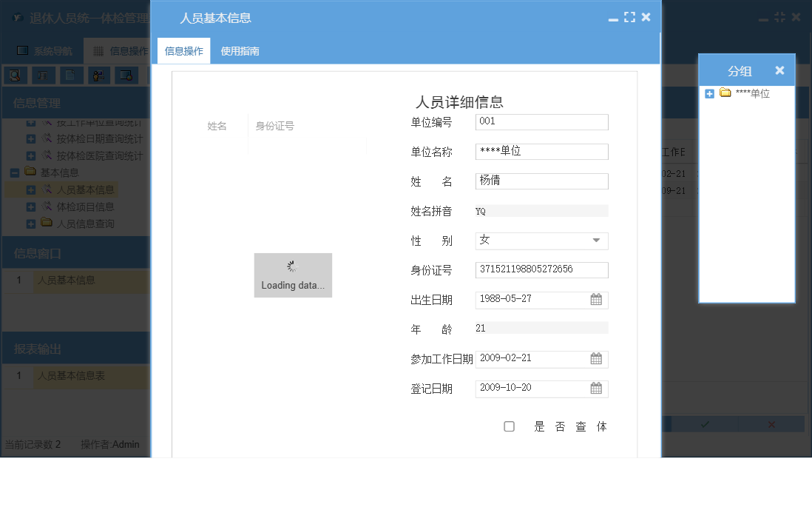
Task: Check the 是否查体 checkbox
Action: pos(509,426)
